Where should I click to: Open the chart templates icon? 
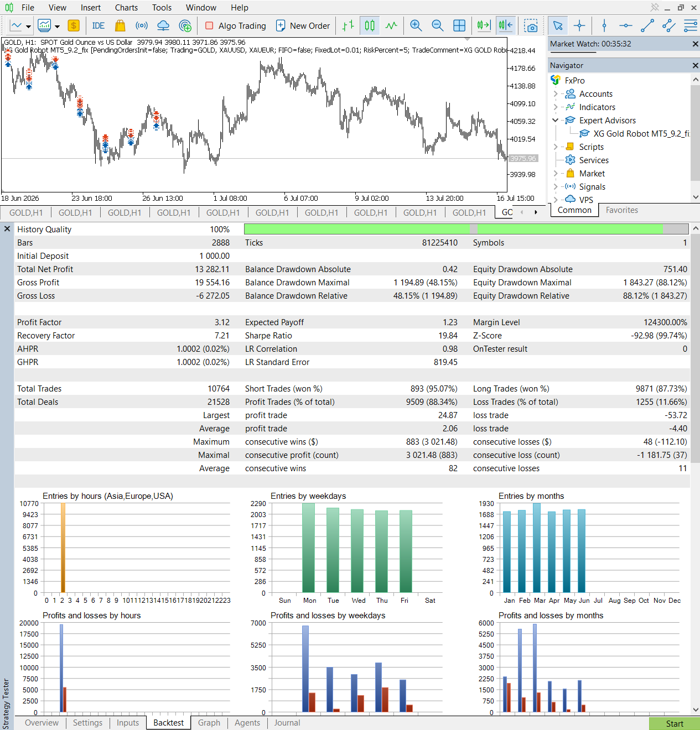(x=44, y=26)
